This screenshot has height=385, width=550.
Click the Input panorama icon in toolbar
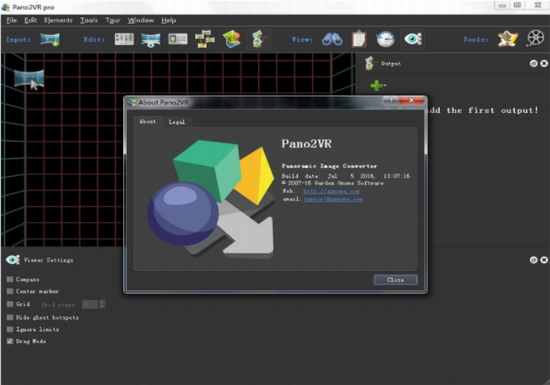(50, 39)
